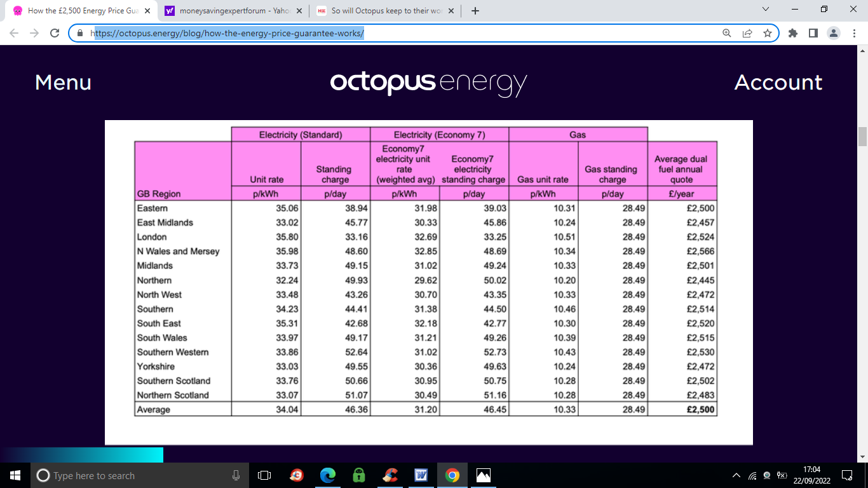Image resolution: width=868 pixels, height=488 pixels.
Task: Open Microsoft Edge from the taskbar
Action: click(328, 475)
